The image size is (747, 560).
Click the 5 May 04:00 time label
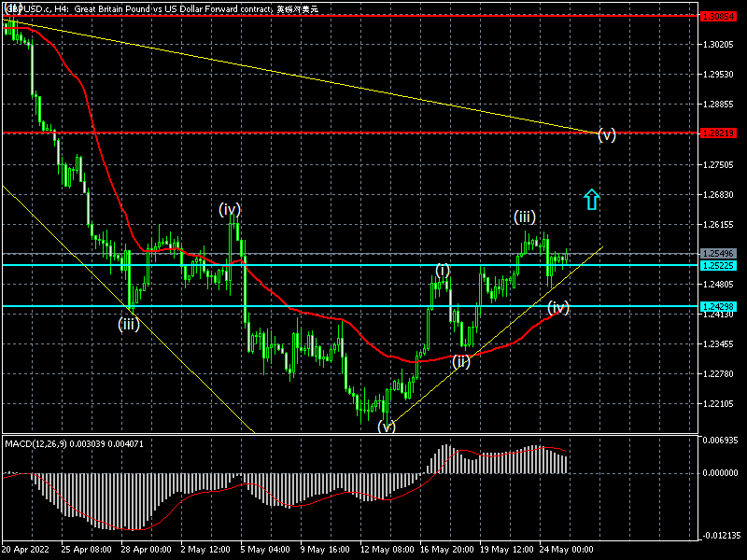pyautogui.click(x=265, y=549)
